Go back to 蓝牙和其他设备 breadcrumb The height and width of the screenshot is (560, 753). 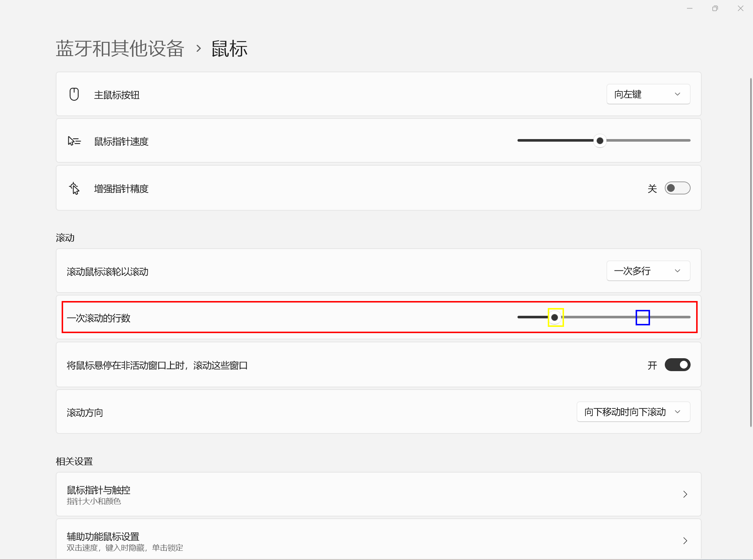(120, 48)
